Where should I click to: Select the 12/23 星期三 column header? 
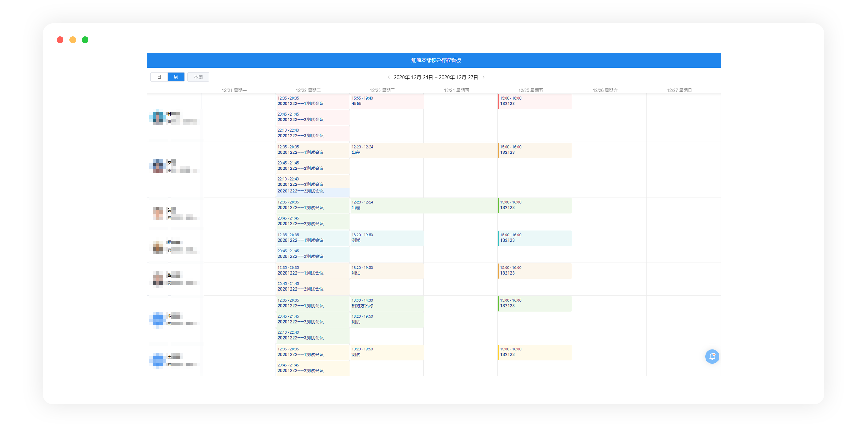click(x=383, y=90)
